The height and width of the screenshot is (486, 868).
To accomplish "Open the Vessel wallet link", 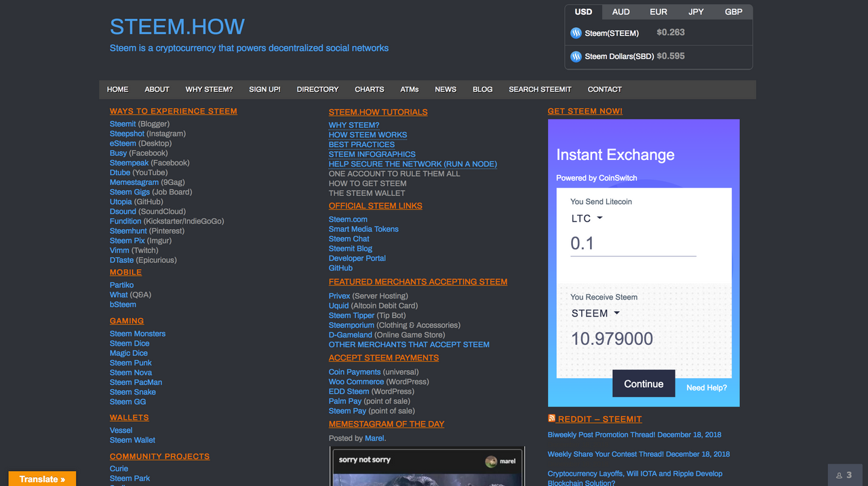I will click(x=121, y=430).
